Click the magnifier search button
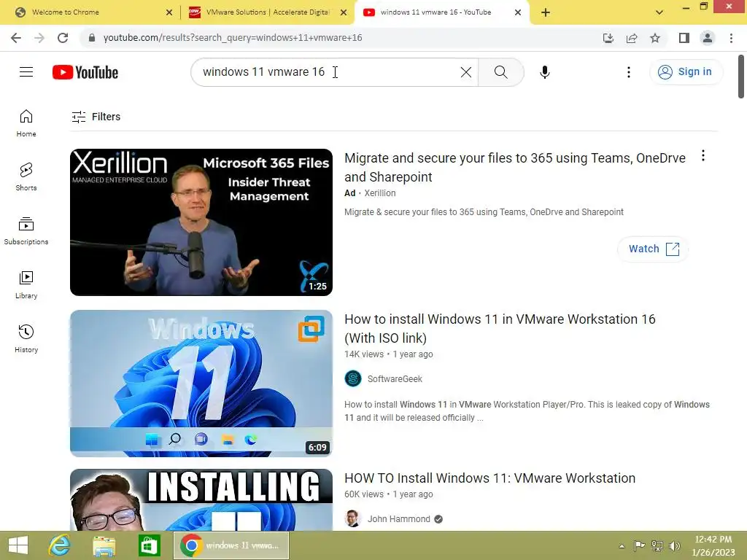The height and width of the screenshot is (560, 747). [500, 72]
